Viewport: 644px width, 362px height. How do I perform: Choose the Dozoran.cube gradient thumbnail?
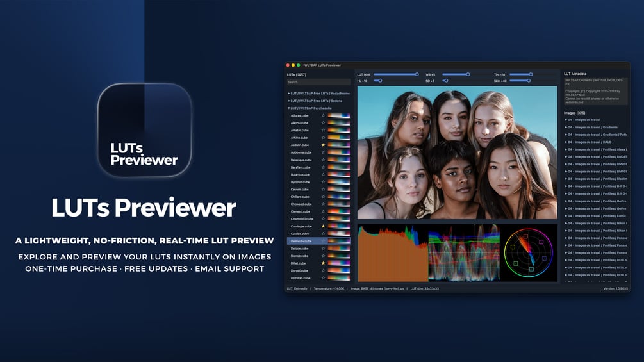[x=339, y=278]
